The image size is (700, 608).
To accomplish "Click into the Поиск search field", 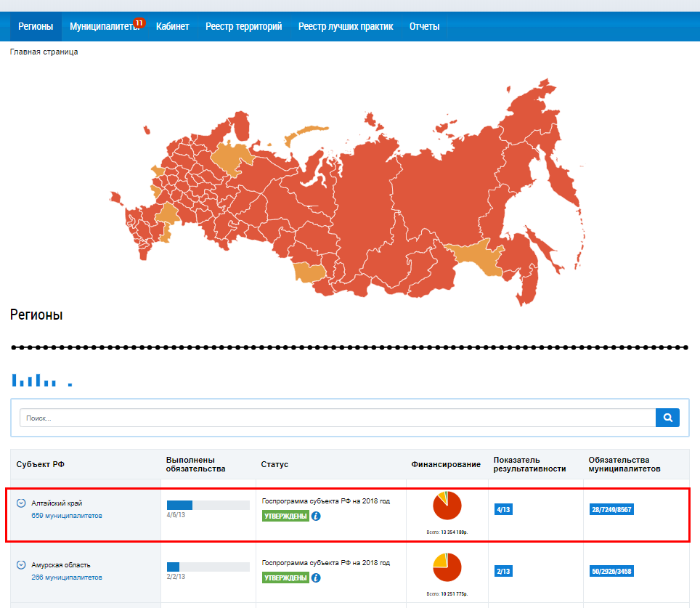I will (338, 418).
